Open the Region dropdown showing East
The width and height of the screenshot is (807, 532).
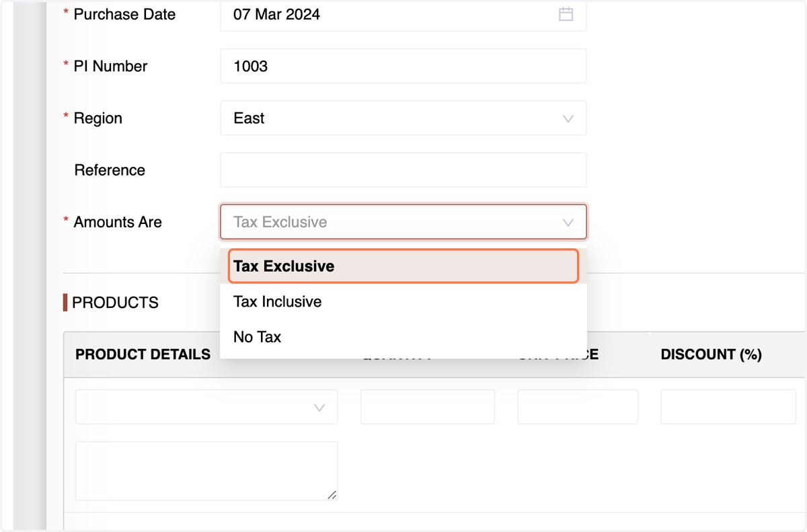(x=403, y=118)
